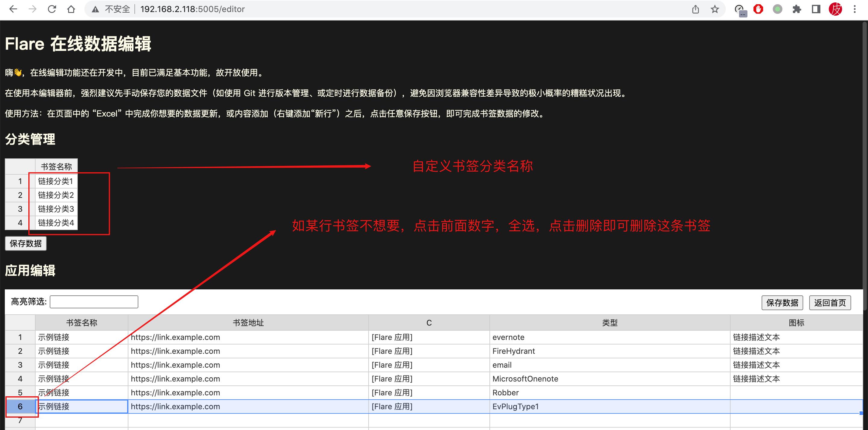Click the MicrosoftOnenote cell

tap(610, 379)
